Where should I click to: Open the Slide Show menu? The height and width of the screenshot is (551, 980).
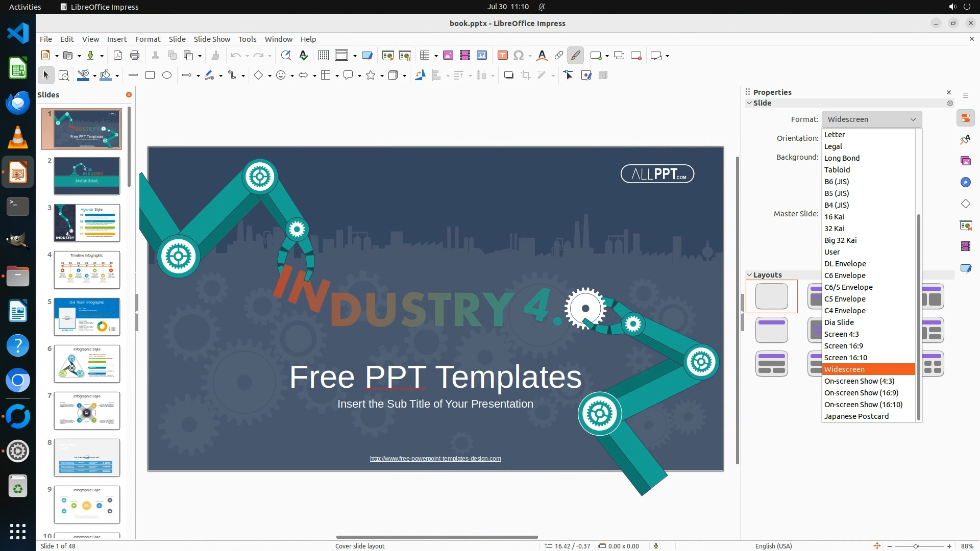pyautogui.click(x=212, y=39)
